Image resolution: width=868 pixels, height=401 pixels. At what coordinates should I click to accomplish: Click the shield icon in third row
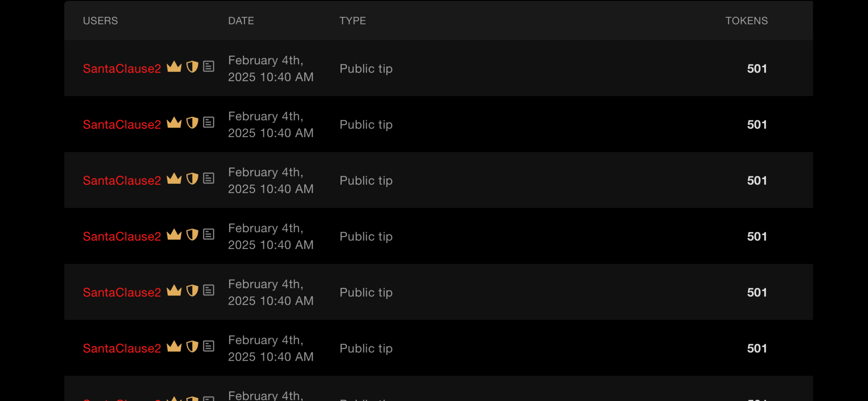click(x=192, y=179)
